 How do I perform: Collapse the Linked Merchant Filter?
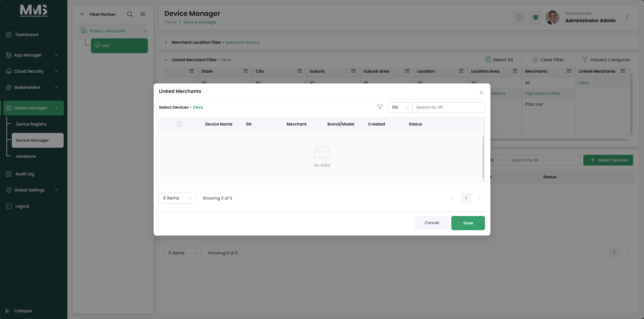(x=166, y=60)
